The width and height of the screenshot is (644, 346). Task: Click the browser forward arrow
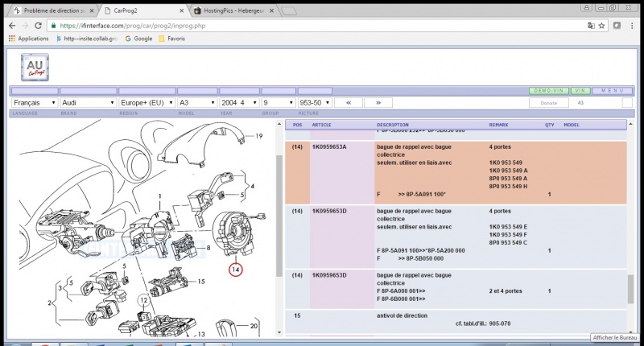[25, 26]
